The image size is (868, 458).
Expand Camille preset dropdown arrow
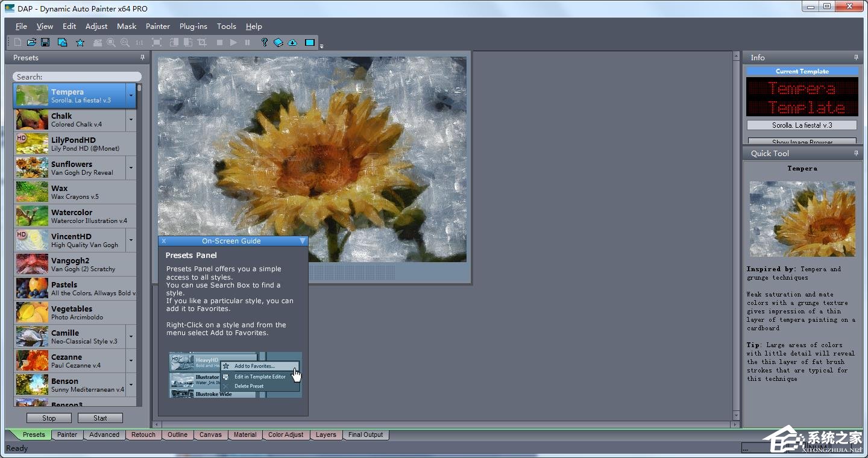131,337
